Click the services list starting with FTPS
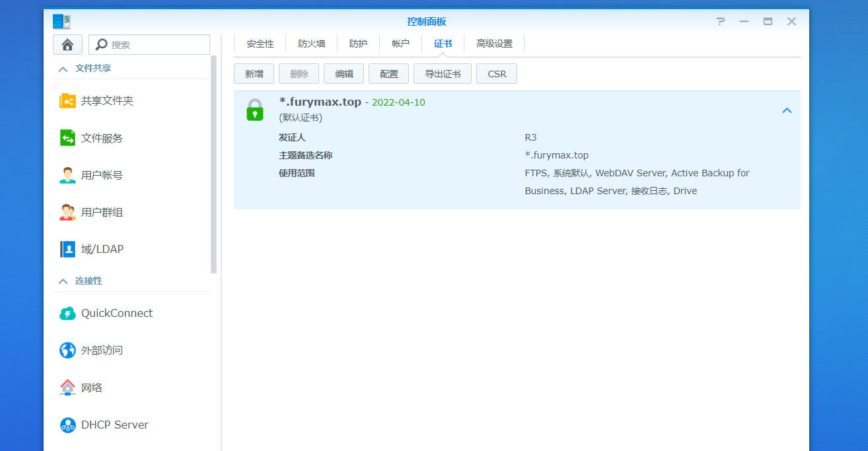The height and width of the screenshot is (451, 868). tap(637, 182)
